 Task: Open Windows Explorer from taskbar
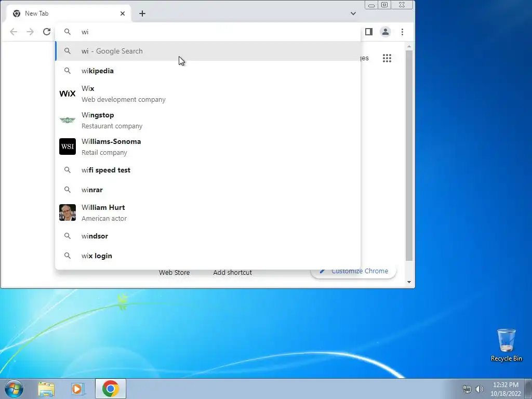(x=46, y=389)
